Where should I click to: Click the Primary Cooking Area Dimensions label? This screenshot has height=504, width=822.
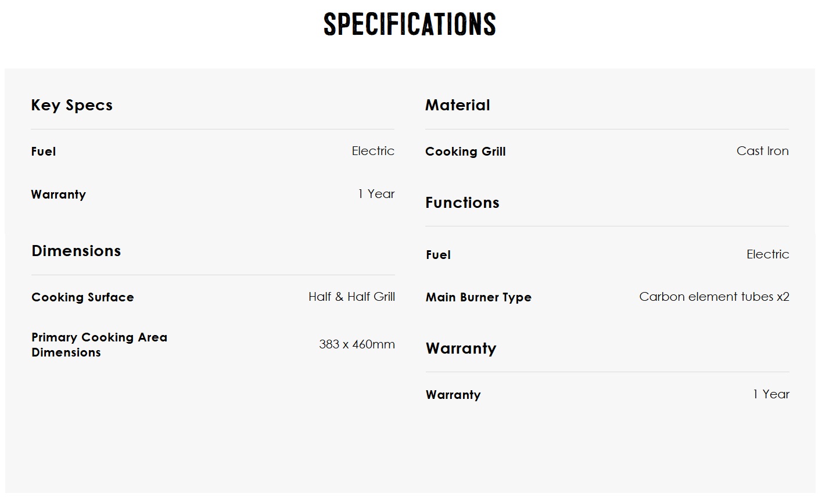point(99,345)
